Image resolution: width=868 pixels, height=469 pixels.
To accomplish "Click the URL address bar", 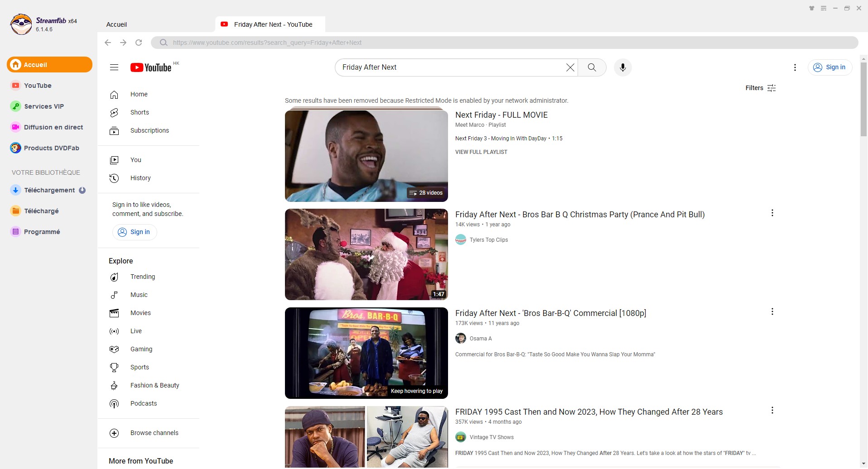I will pos(504,43).
